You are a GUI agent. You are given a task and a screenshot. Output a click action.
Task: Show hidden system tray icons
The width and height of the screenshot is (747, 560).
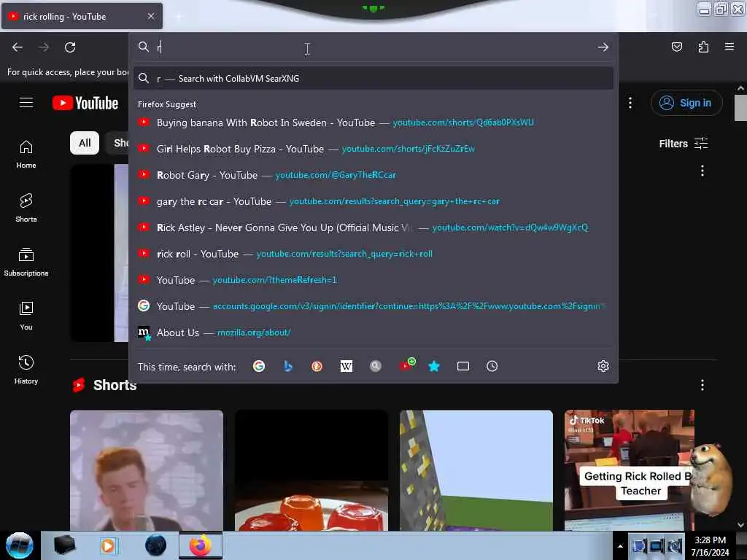point(620,546)
